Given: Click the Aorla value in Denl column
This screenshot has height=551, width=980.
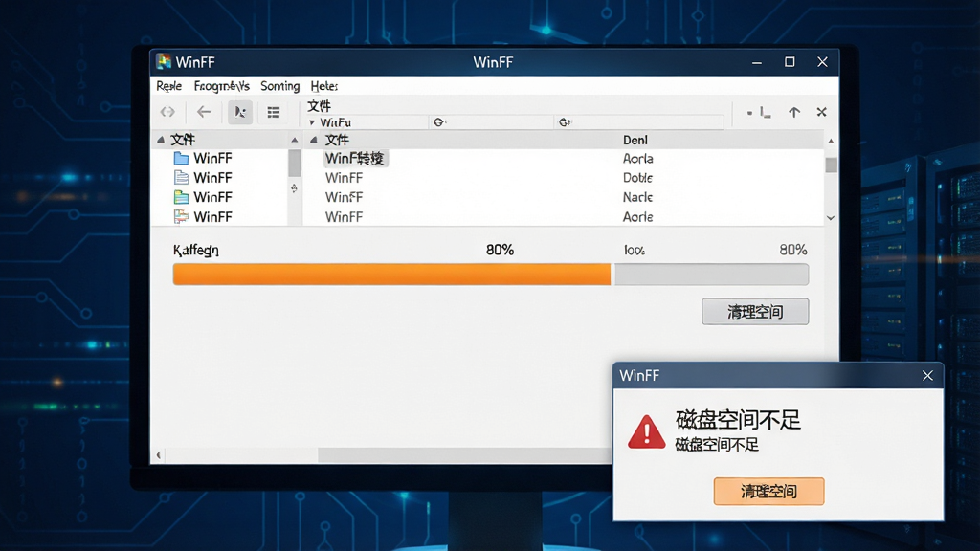Looking at the screenshot, I should (x=637, y=159).
